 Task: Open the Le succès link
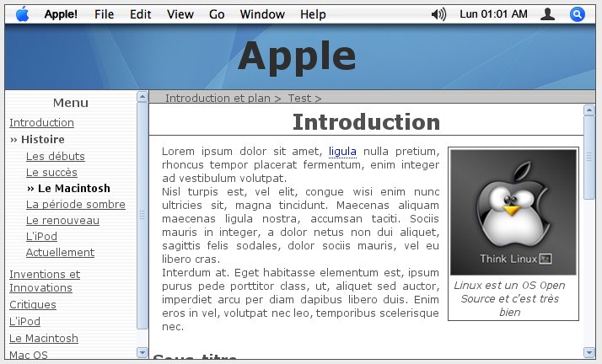point(51,173)
